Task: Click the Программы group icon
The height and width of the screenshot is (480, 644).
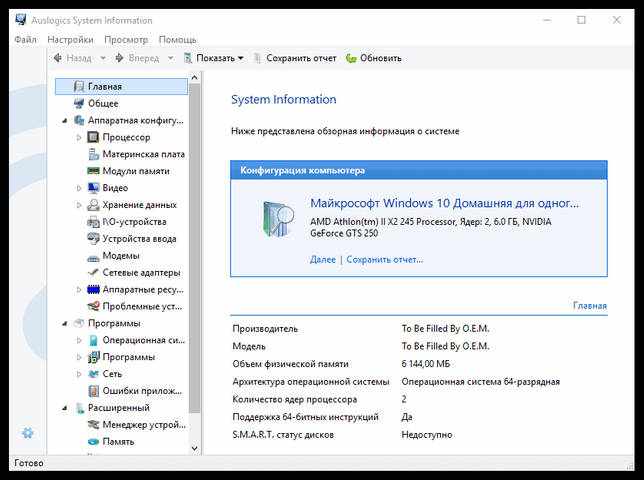Action: point(79,323)
